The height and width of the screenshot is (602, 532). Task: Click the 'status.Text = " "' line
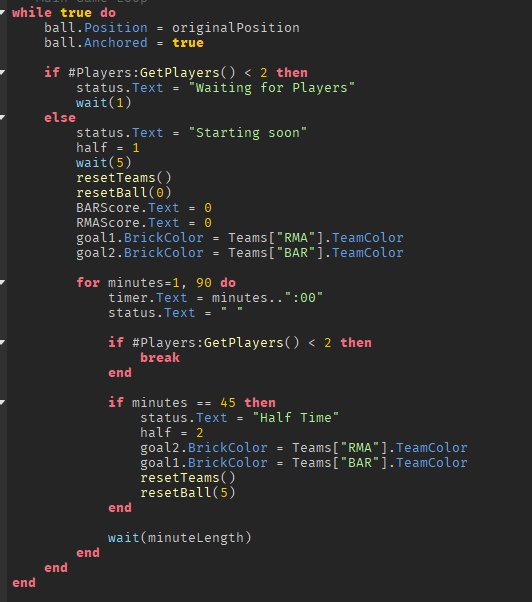pos(175,313)
